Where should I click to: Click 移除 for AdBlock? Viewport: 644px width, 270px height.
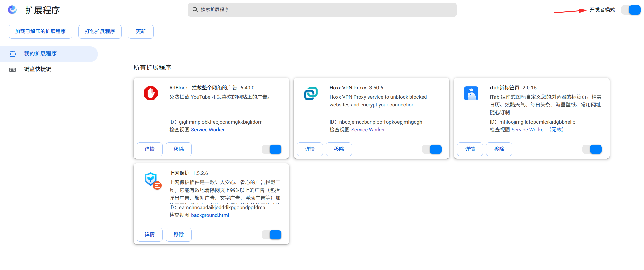coord(179,149)
